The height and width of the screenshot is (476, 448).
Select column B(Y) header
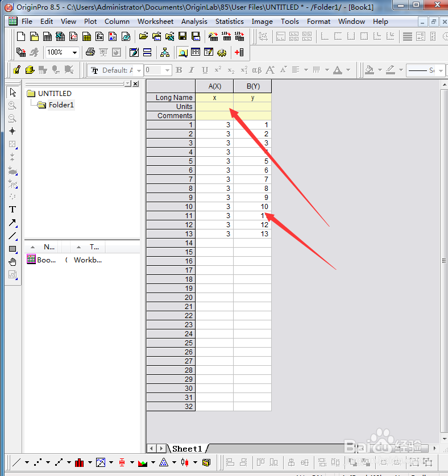pyautogui.click(x=252, y=86)
